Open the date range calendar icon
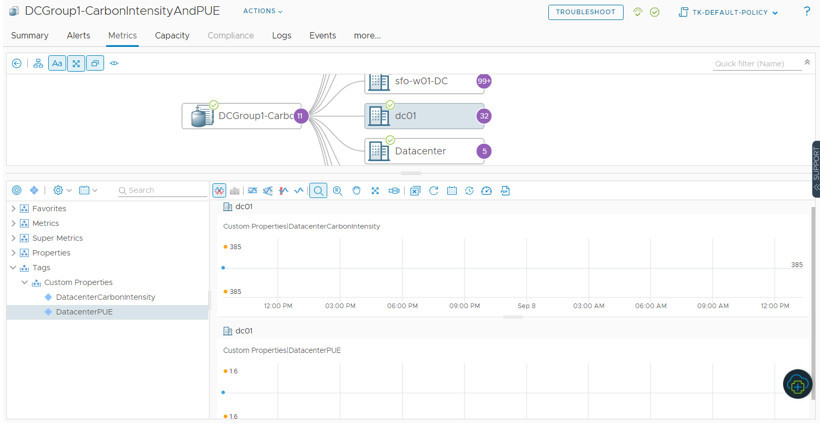The height and width of the screenshot is (434, 820). tap(452, 190)
